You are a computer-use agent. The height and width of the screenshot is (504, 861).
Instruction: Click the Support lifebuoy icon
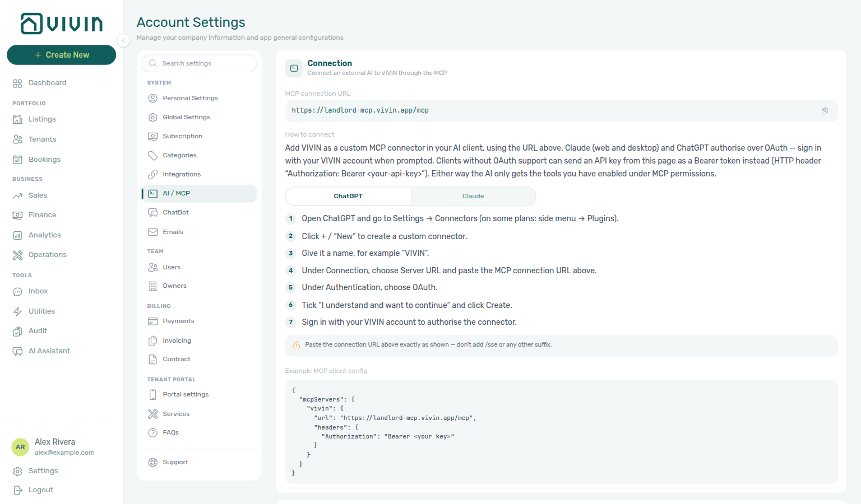(x=152, y=462)
